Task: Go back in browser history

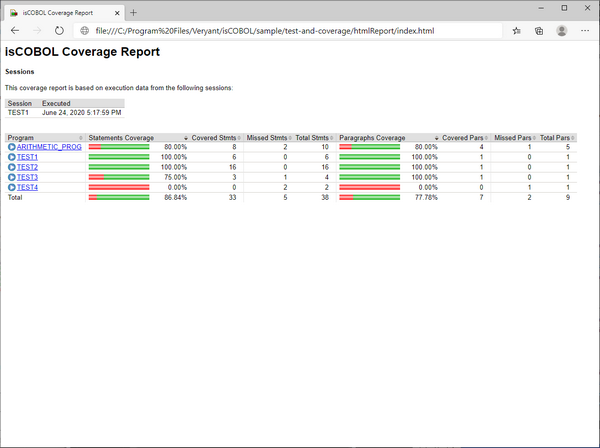Action: tap(15, 31)
